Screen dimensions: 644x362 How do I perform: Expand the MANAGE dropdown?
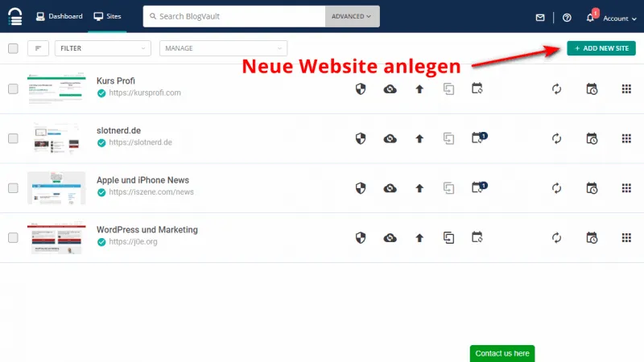[x=223, y=48]
